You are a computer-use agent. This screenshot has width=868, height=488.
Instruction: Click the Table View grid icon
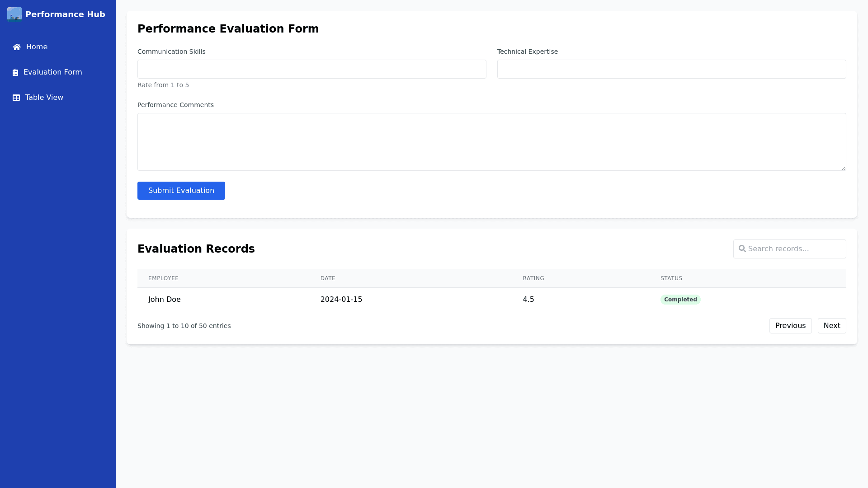16,98
